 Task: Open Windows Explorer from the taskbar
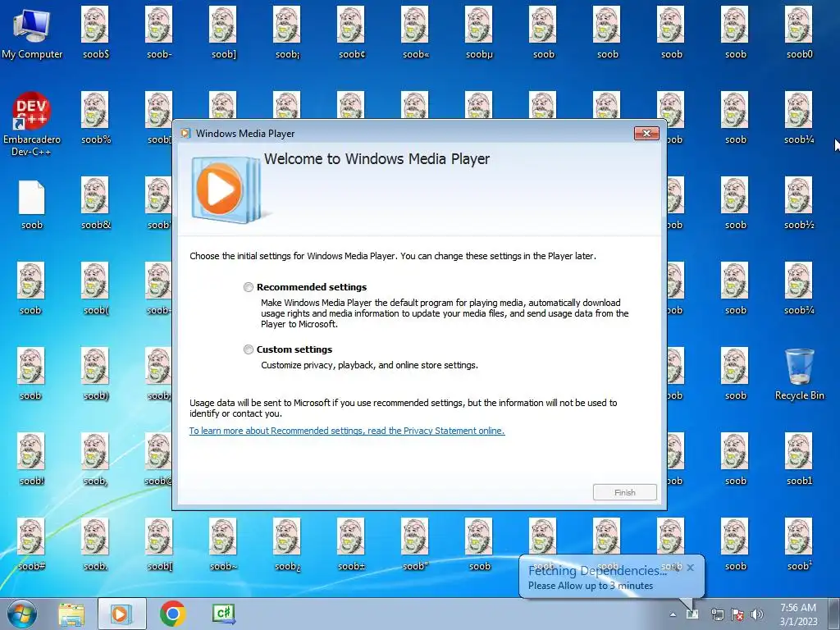[71, 614]
